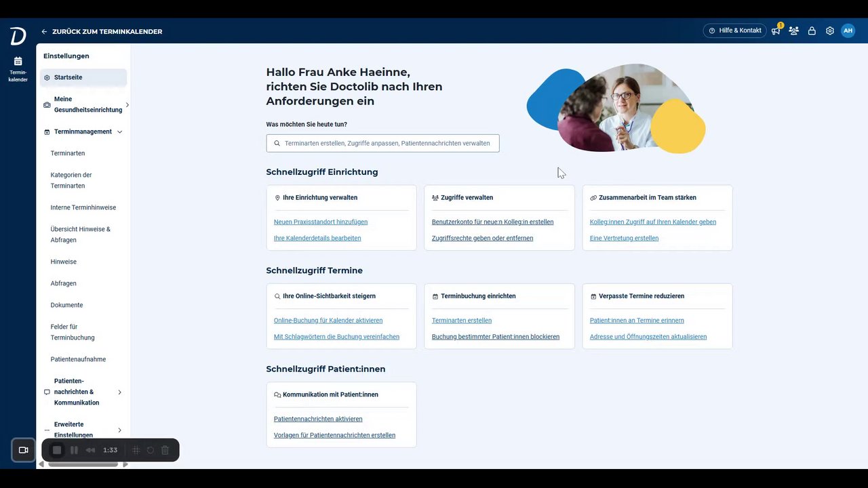Click the calendar icon beside Terminbuchung einrichten
This screenshot has height=488, width=868.
pos(435,296)
